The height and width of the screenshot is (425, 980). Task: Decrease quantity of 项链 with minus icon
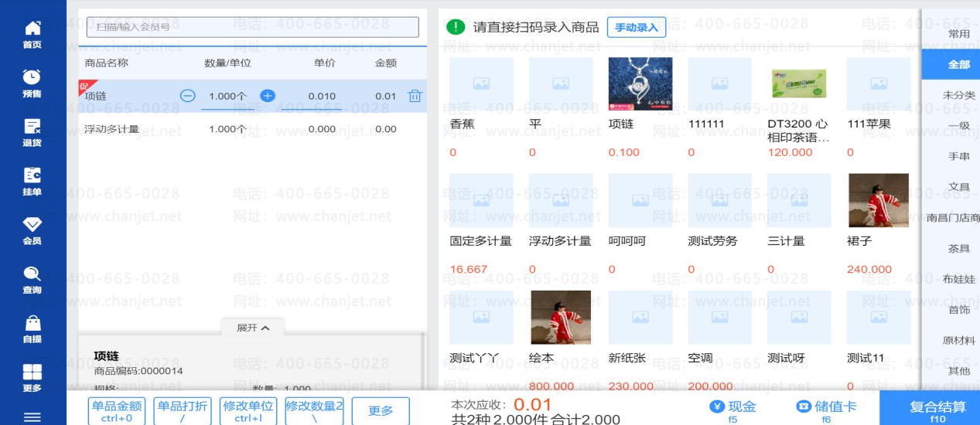[188, 96]
